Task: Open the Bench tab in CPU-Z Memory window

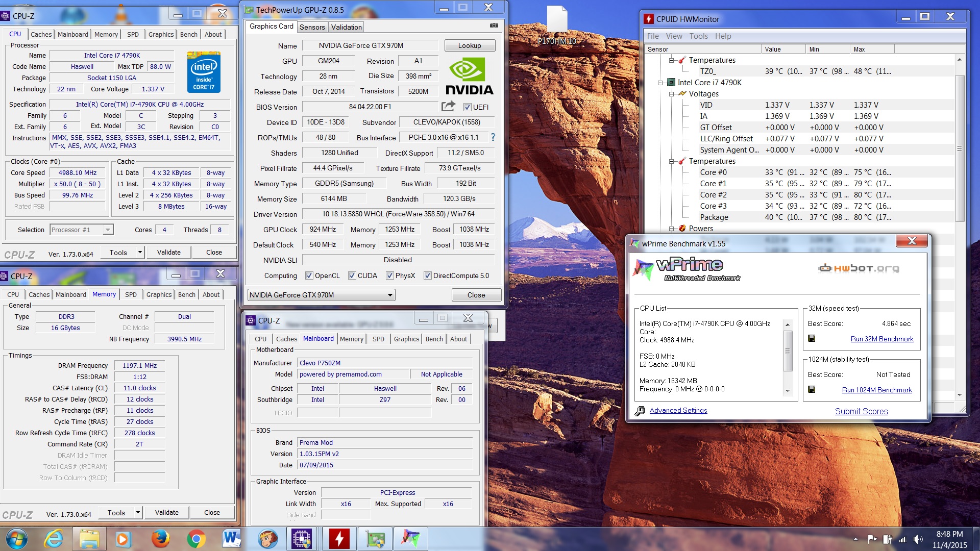Action: click(x=186, y=294)
